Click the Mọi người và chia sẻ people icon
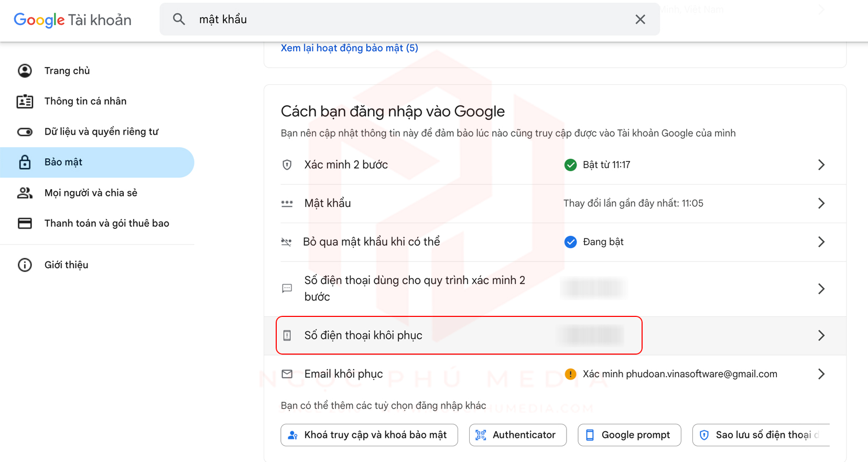 coord(25,193)
